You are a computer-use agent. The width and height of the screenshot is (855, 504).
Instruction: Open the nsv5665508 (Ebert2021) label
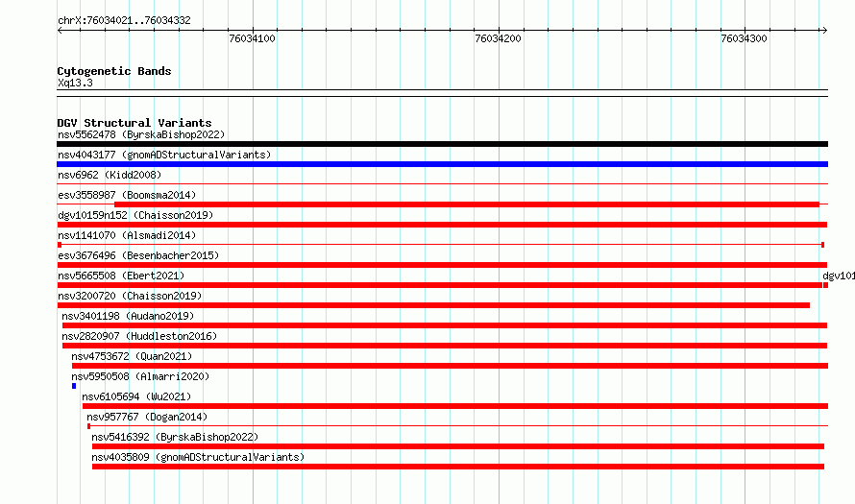(121, 276)
